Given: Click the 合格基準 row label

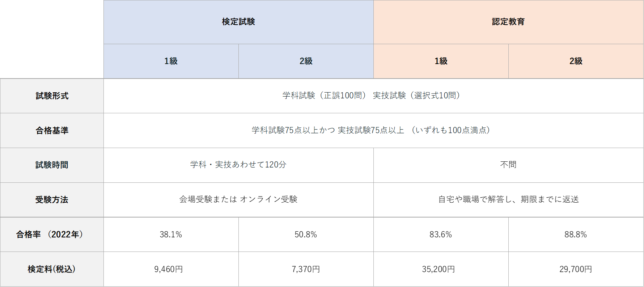Looking at the screenshot, I should [x=52, y=131].
